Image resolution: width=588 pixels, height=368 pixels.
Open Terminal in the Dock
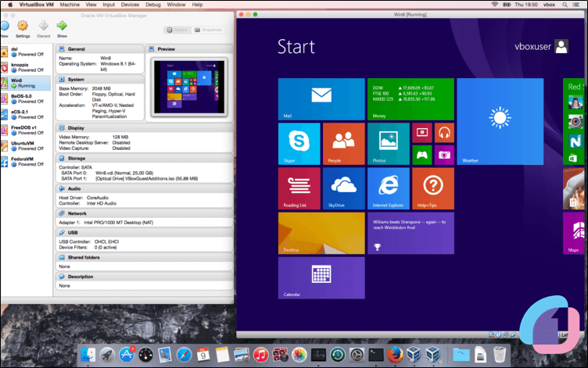[x=376, y=355]
